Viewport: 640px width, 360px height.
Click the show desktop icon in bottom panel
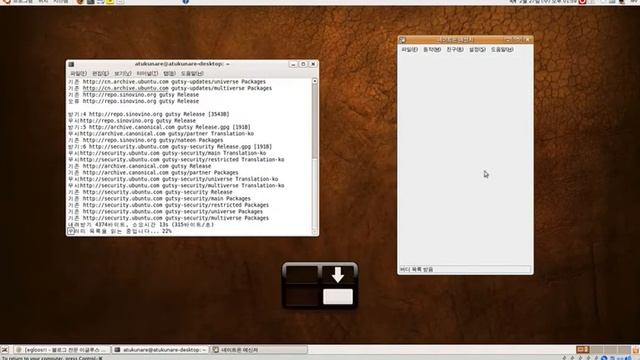pyautogui.click(x=5, y=350)
